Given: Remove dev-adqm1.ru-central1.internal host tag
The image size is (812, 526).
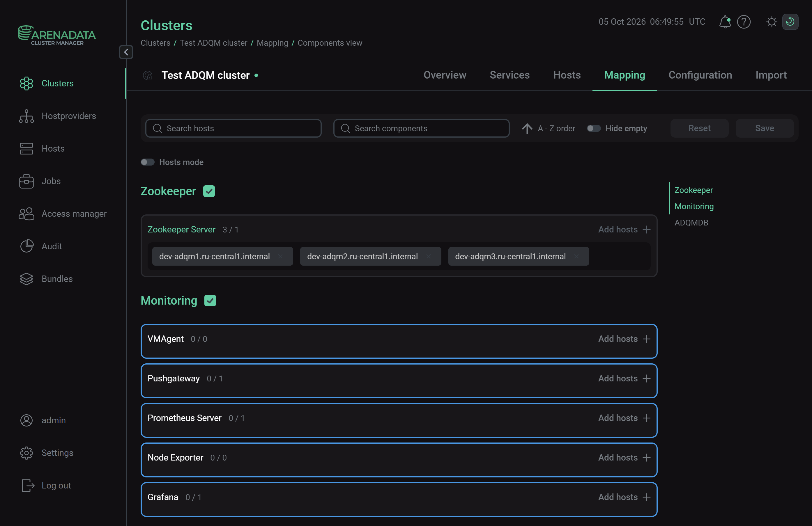Looking at the screenshot, I should pos(280,256).
